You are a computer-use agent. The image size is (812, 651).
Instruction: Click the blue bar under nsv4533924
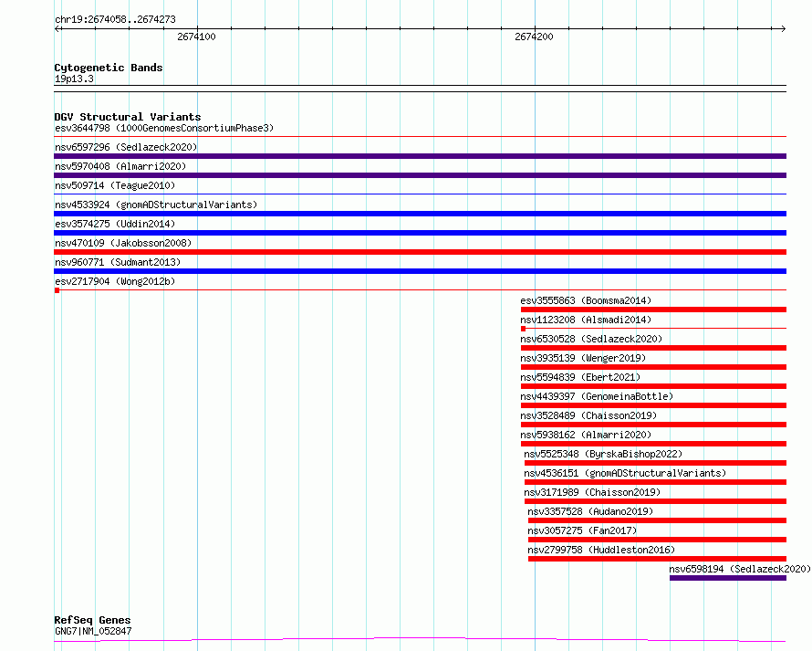(x=420, y=214)
